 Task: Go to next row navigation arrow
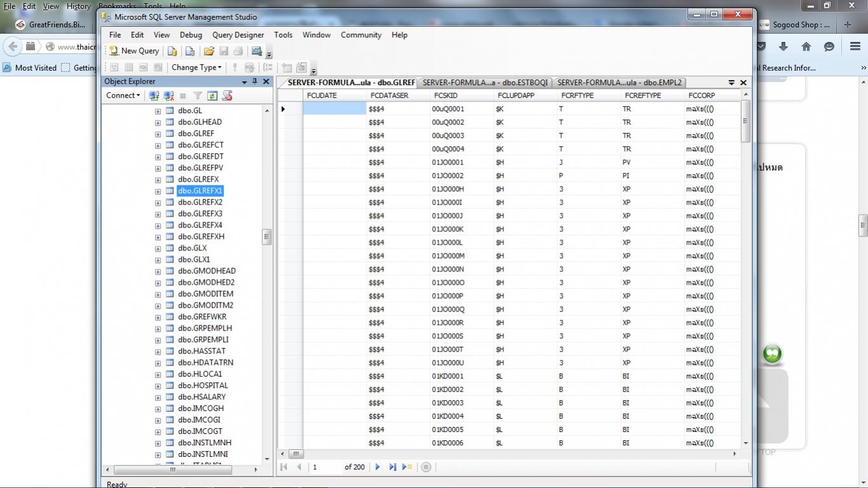[377, 467]
